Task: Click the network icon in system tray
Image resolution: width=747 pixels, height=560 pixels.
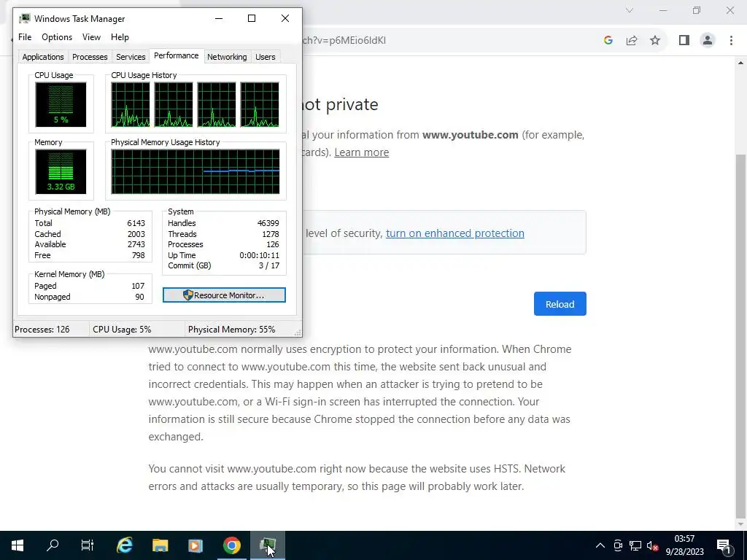Action: 635,545
